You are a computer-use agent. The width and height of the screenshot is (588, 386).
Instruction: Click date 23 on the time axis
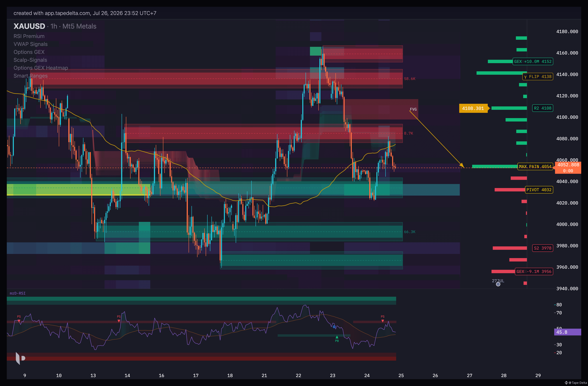click(333, 375)
